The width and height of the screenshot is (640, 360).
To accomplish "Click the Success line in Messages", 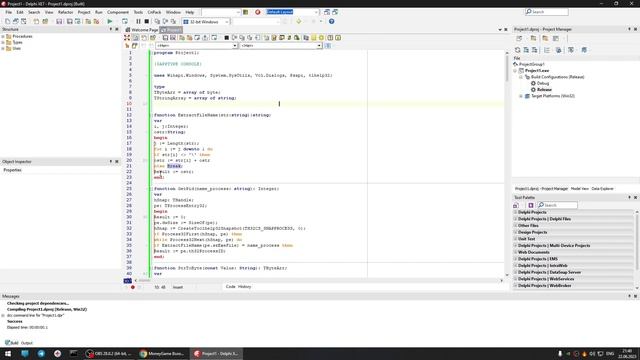I will coord(15,322).
